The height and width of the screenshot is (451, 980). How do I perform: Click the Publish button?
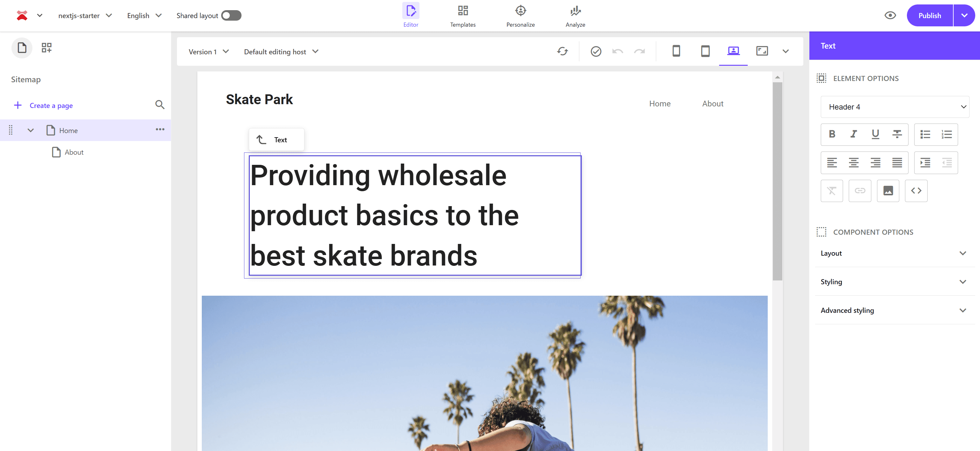[x=929, y=16]
